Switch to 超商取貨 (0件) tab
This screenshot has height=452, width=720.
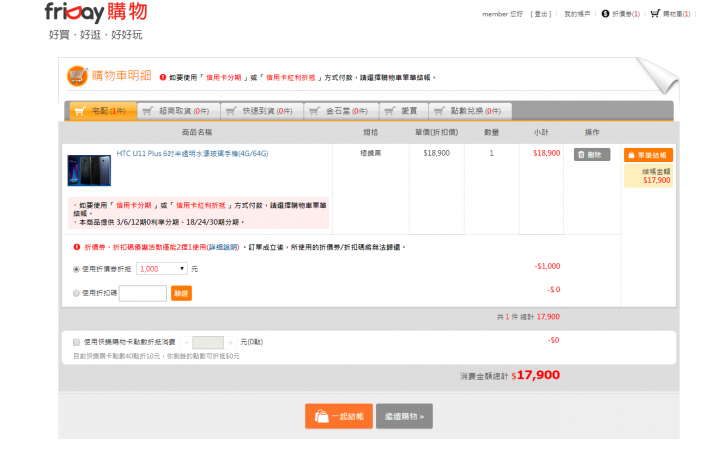coord(179,111)
